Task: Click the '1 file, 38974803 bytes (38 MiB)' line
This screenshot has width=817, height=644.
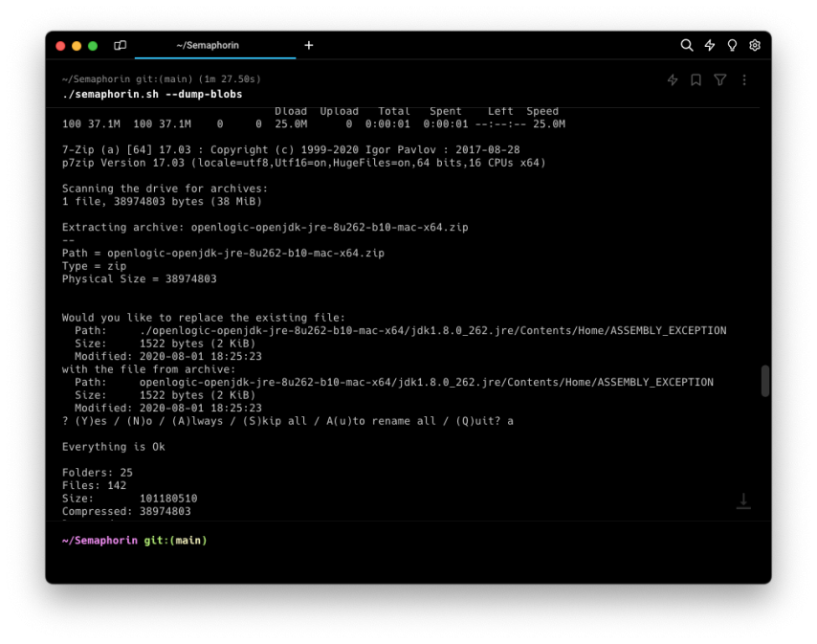Action: [162, 201]
